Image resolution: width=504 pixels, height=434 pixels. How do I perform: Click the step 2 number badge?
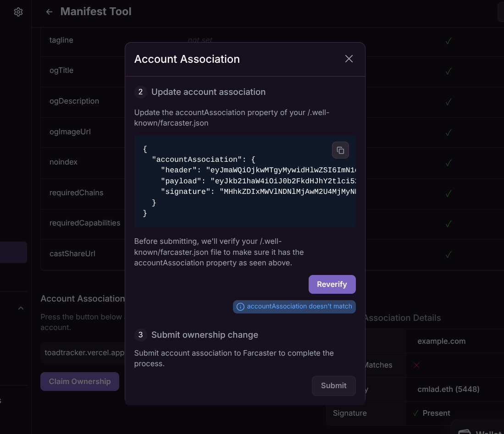[x=140, y=92]
